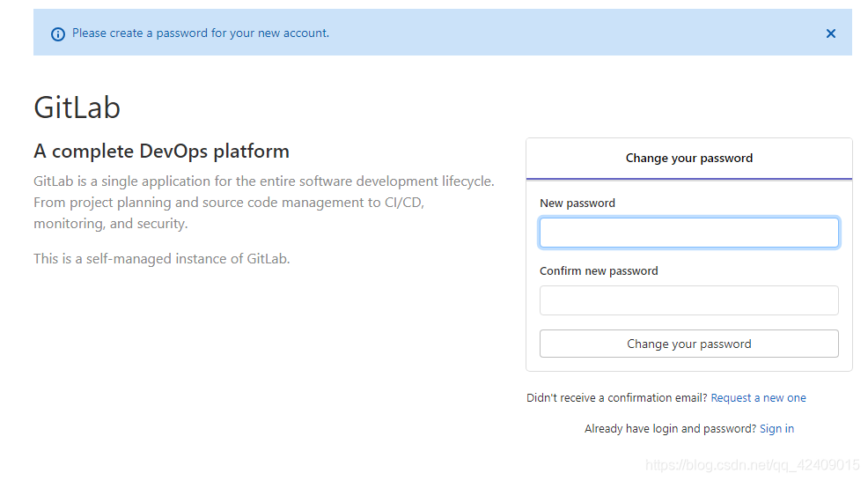Follow the Sign in link
Viewport: 868px width, 481px height.
[776, 428]
